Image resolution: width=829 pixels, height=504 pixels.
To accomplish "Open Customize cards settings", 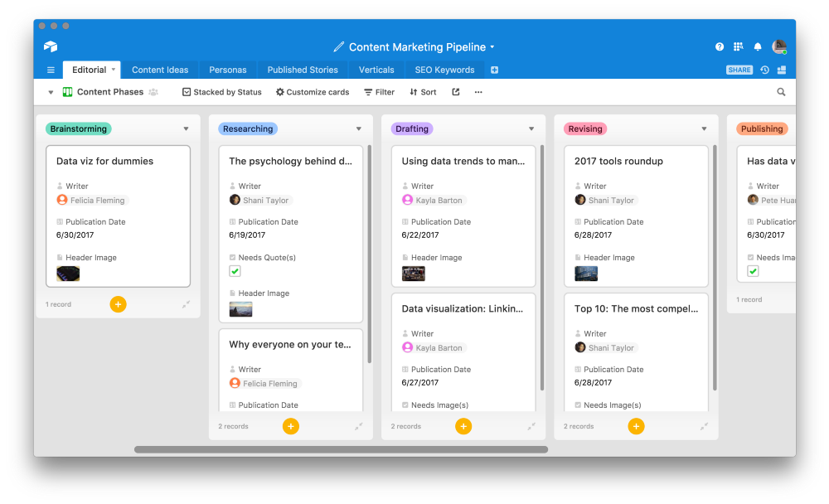I will click(x=313, y=92).
